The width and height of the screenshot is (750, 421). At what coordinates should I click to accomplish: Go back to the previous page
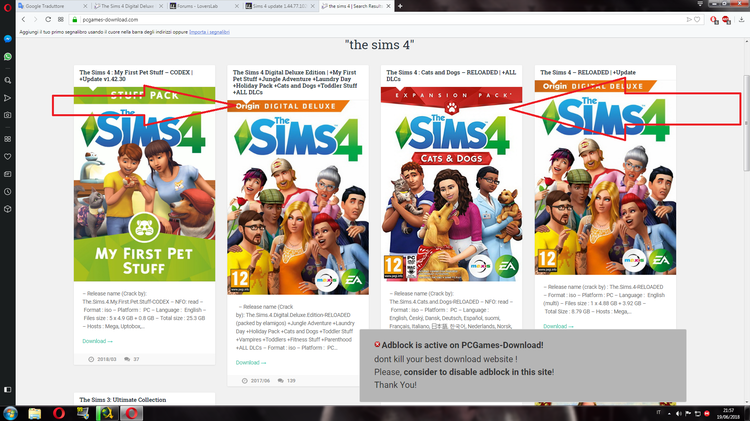[23, 20]
